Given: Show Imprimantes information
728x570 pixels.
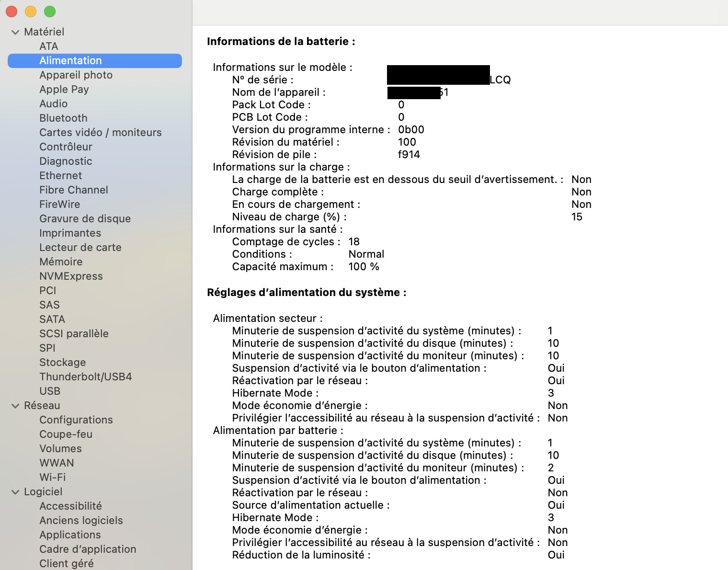Looking at the screenshot, I should tap(70, 233).
